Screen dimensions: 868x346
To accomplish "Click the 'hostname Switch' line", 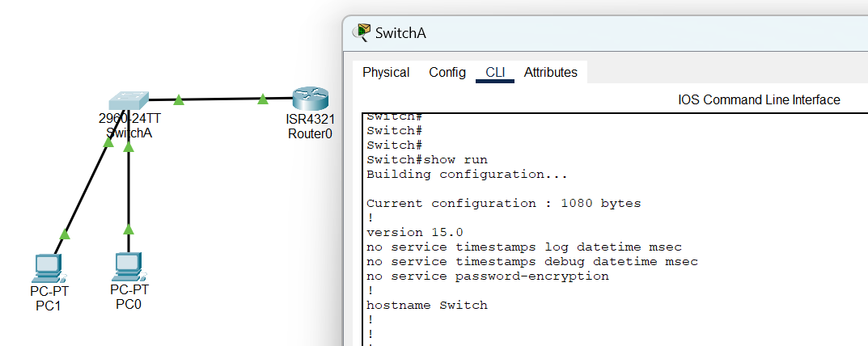I will [x=427, y=305].
